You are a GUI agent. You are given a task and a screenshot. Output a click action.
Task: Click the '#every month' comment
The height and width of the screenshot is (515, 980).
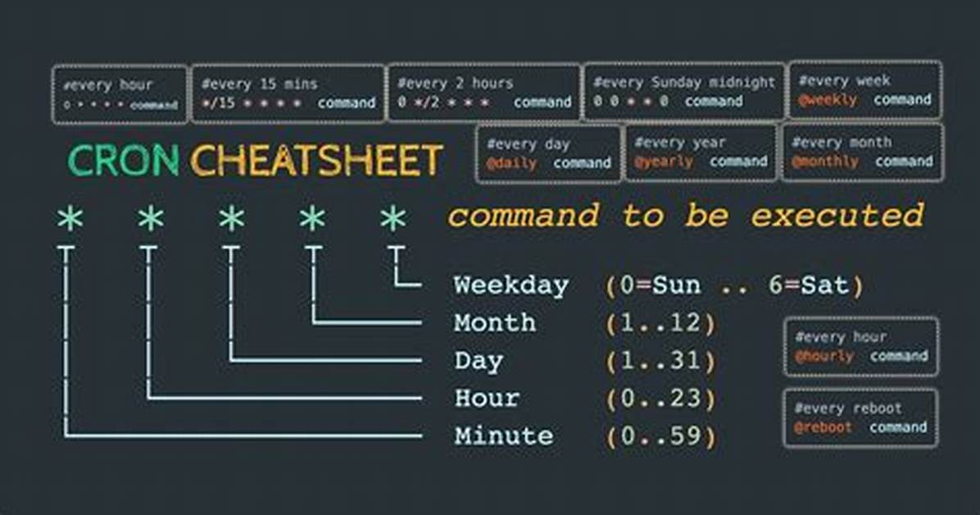(842, 142)
